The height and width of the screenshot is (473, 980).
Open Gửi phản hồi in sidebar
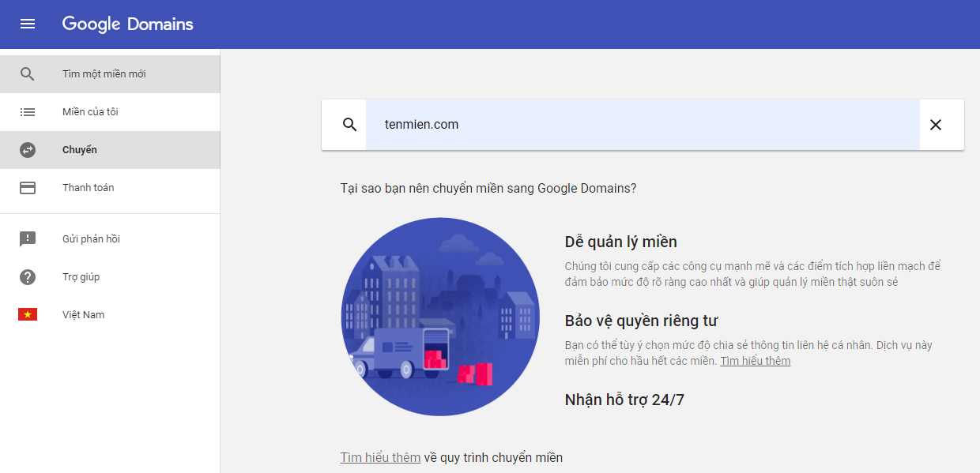click(110, 239)
